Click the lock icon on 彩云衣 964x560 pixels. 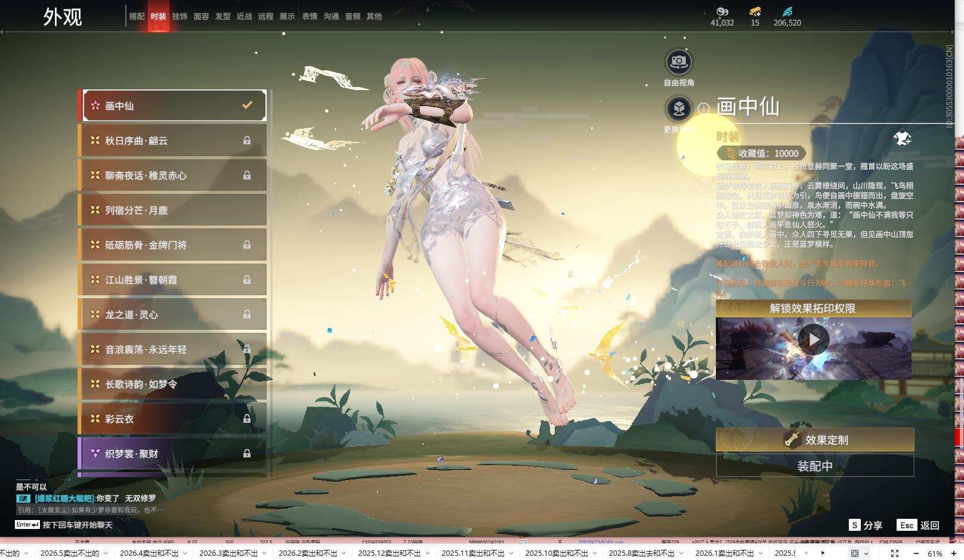pyautogui.click(x=247, y=419)
